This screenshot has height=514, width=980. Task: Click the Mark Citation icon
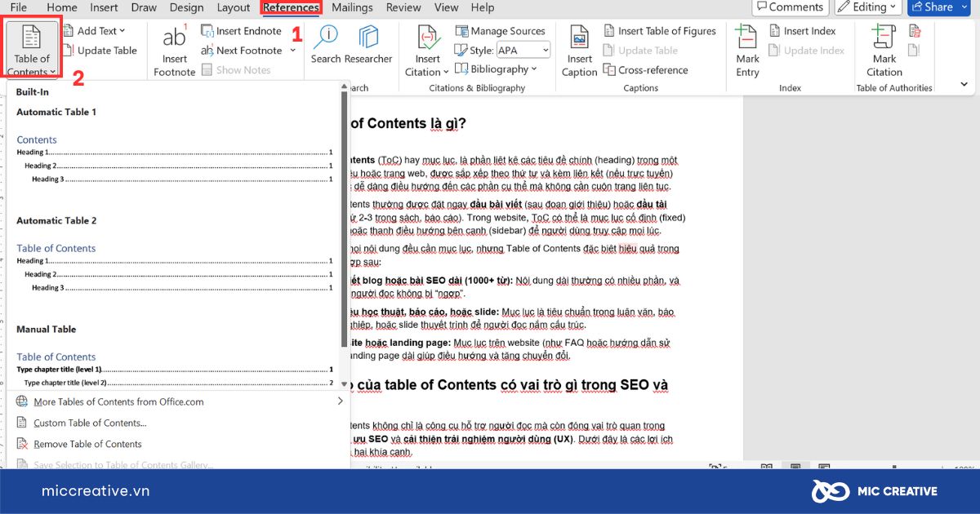click(x=884, y=38)
